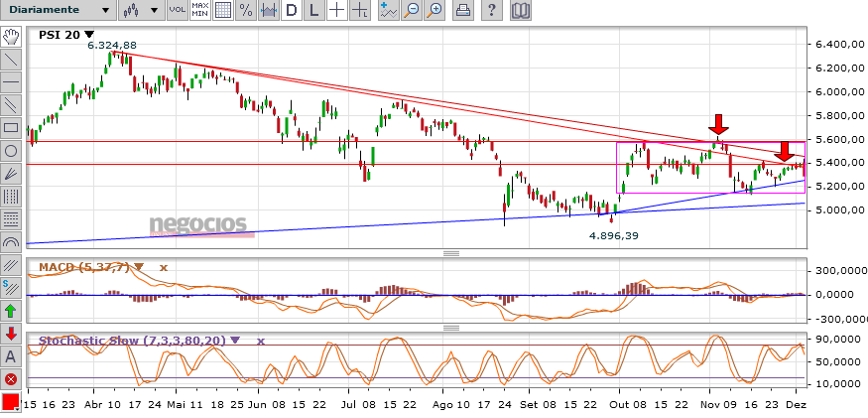
Task: Click the price range bands icon
Action: click(x=269, y=9)
